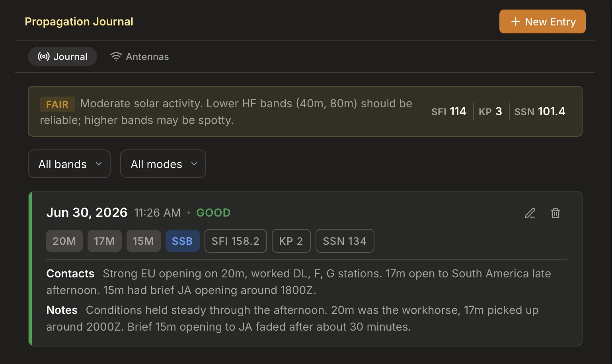Click the broadcast icon on Journal tab
This screenshot has height=364, width=612.
pyautogui.click(x=44, y=56)
